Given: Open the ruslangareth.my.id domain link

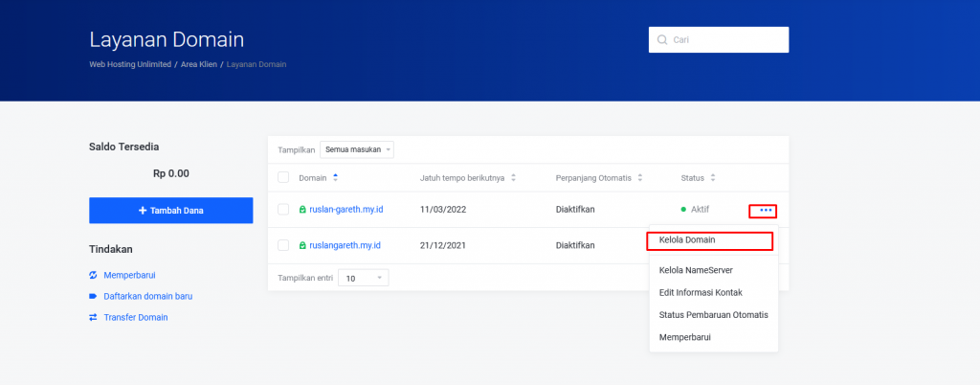Looking at the screenshot, I should 345,245.
